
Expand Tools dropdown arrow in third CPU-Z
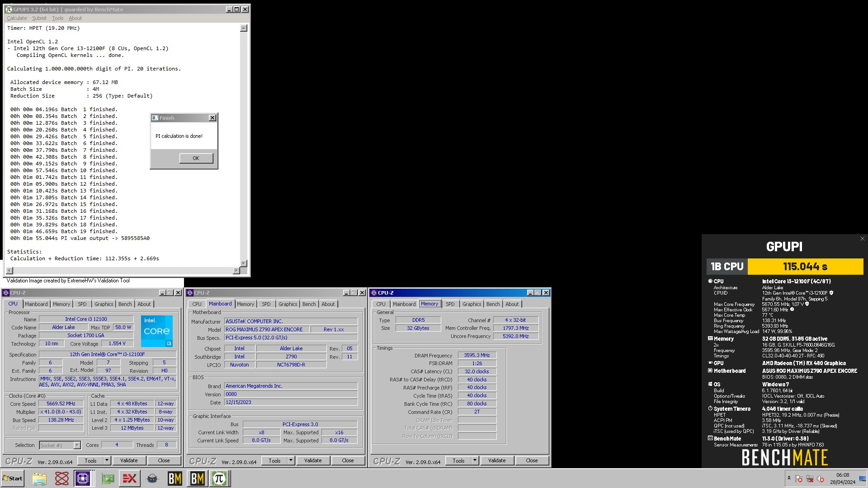(475, 460)
